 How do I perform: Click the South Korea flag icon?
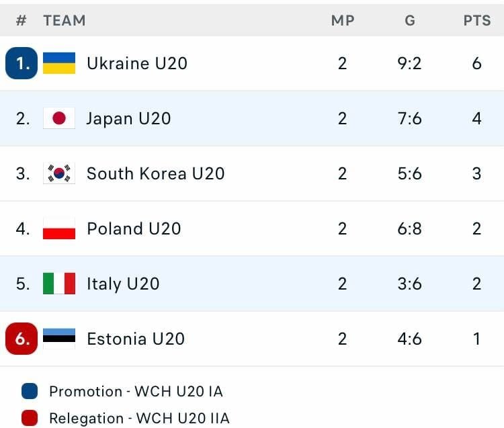tap(59, 173)
